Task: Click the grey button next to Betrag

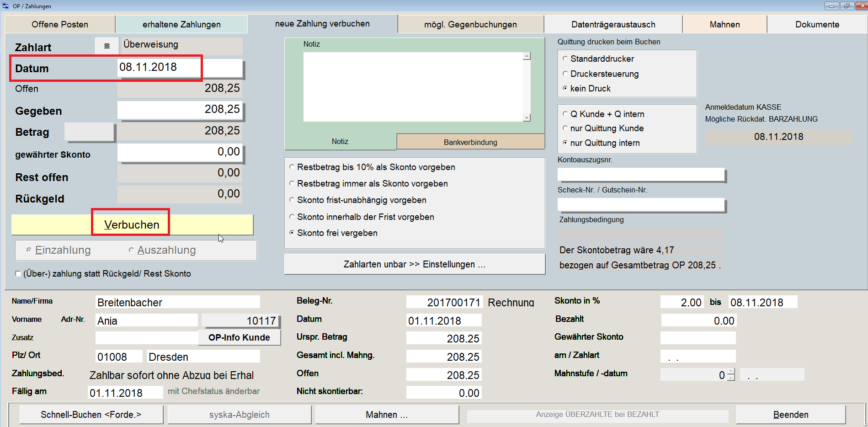Action: (89, 132)
